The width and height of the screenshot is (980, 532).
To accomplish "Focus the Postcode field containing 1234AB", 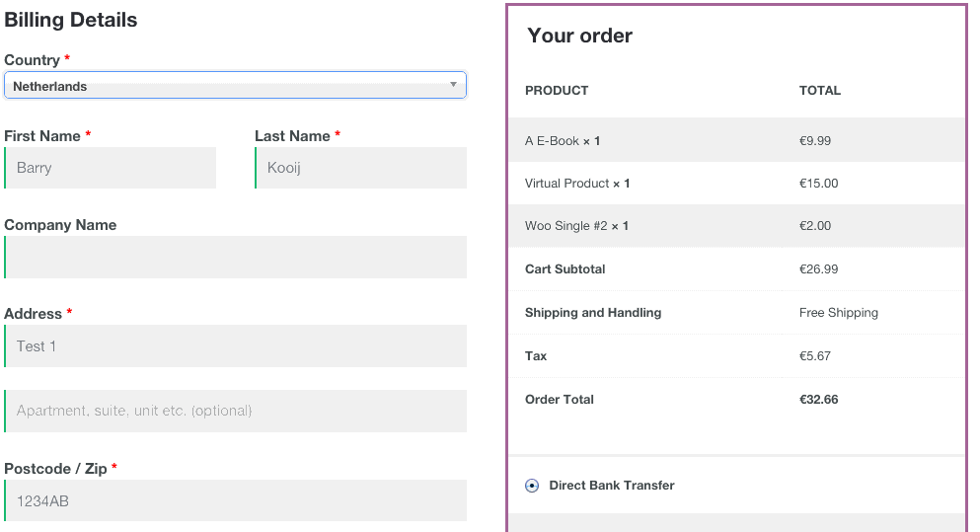I will tap(236, 500).
